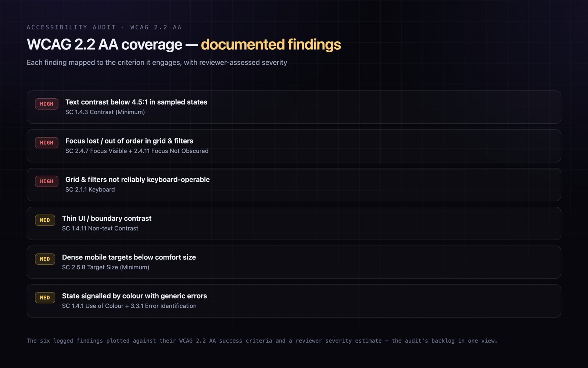The image size is (588, 368).
Task: Open Focus lost / out of order finding title
Action: [129, 141]
